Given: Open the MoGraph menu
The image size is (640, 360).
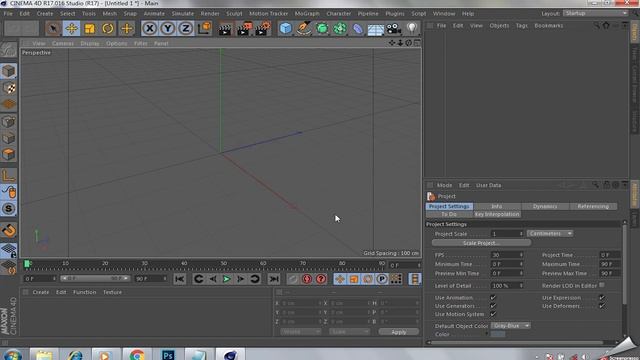Looking at the screenshot, I should [x=307, y=13].
